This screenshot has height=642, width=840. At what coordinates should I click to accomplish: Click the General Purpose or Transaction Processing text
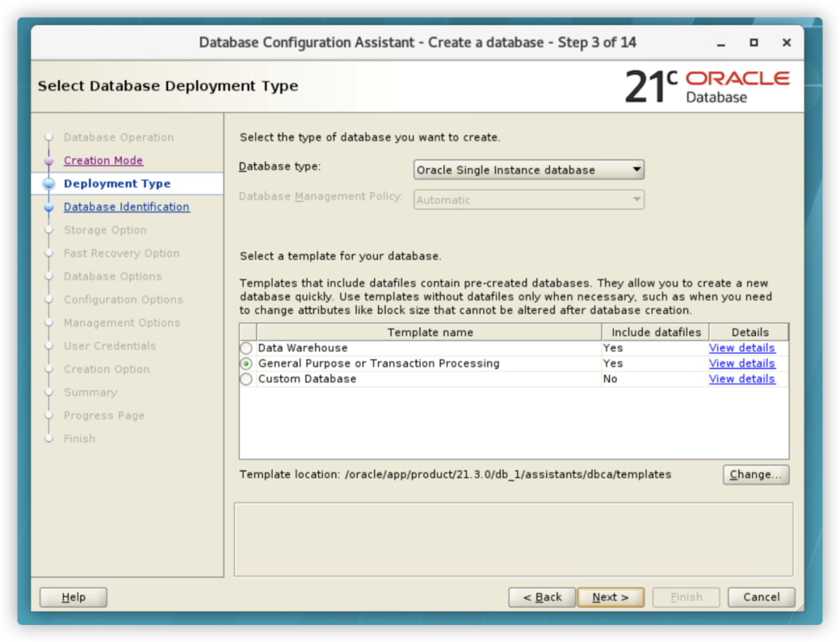(x=379, y=364)
